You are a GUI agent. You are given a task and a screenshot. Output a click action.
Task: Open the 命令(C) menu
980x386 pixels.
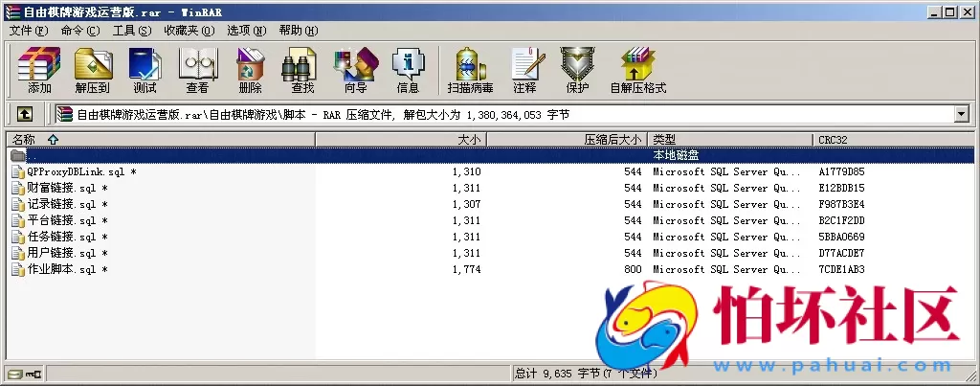pos(80,31)
